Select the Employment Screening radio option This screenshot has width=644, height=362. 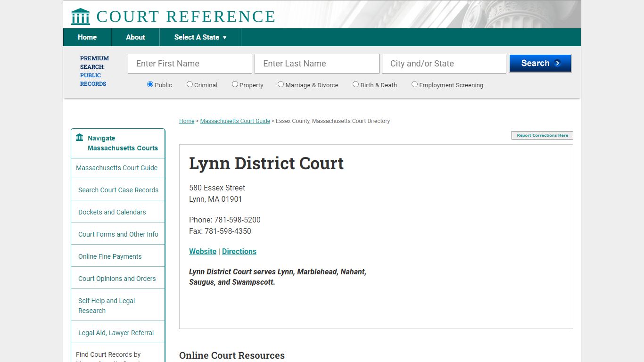414,84
